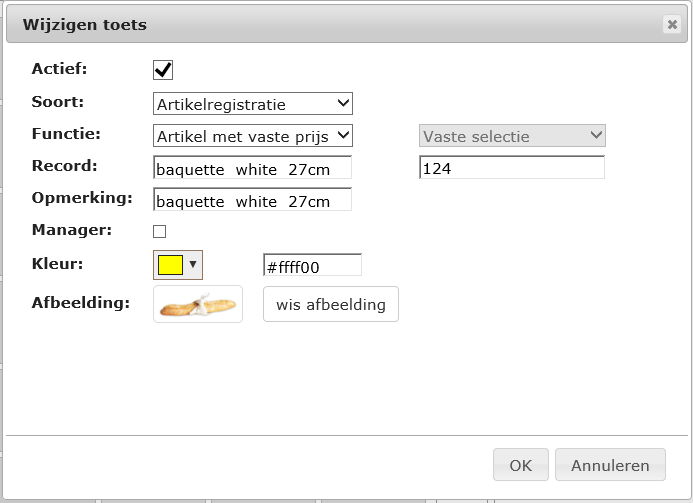The width and height of the screenshot is (693, 503).
Task: Click the 'Wijzigen toets' dialog title
Action: (x=85, y=25)
